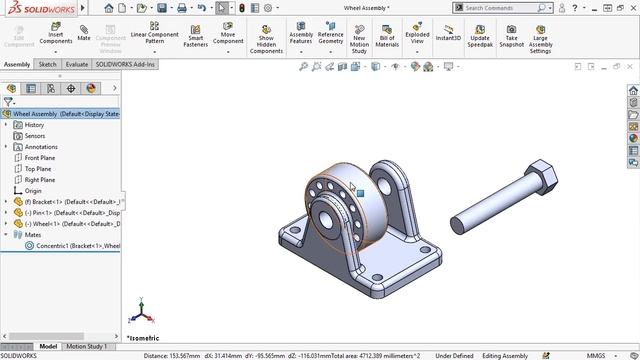The width and height of the screenshot is (640, 360).
Task: Print the document
Action: pos(182,8)
